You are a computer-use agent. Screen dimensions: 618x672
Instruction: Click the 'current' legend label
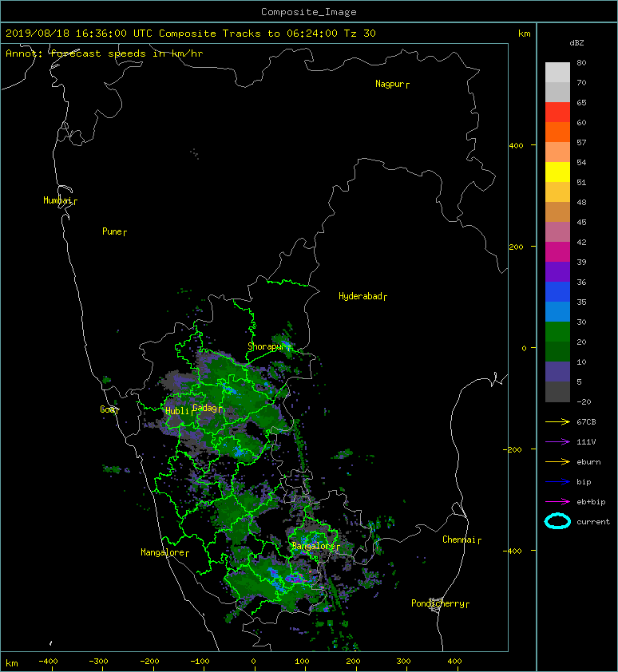click(593, 522)
